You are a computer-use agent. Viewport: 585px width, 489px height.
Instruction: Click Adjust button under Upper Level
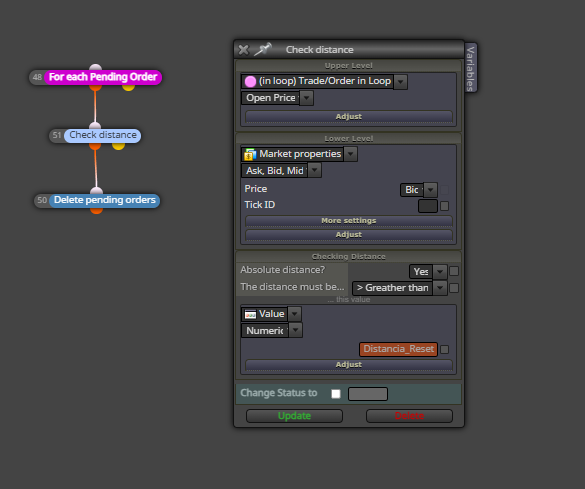[348, 116]
